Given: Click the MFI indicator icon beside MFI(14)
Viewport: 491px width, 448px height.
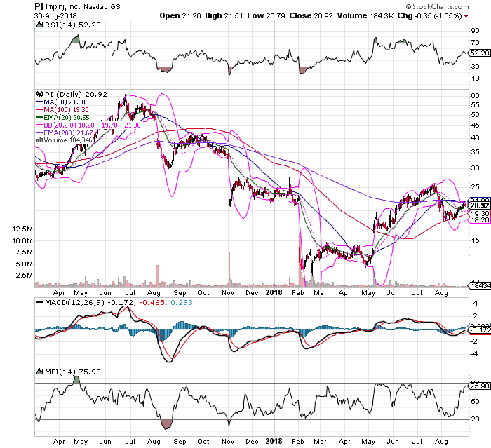Looking at the screenshot, I should click(39, 372).
